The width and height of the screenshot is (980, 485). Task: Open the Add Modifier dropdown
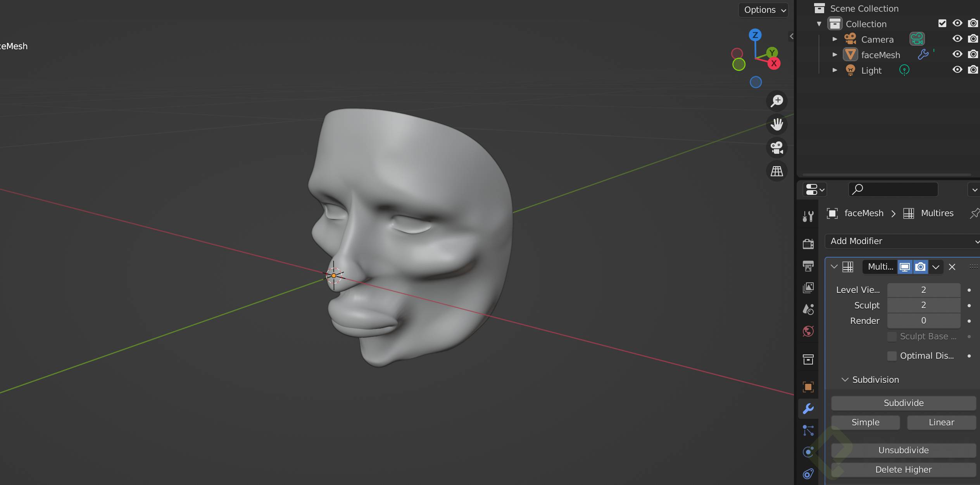[902, 241]
